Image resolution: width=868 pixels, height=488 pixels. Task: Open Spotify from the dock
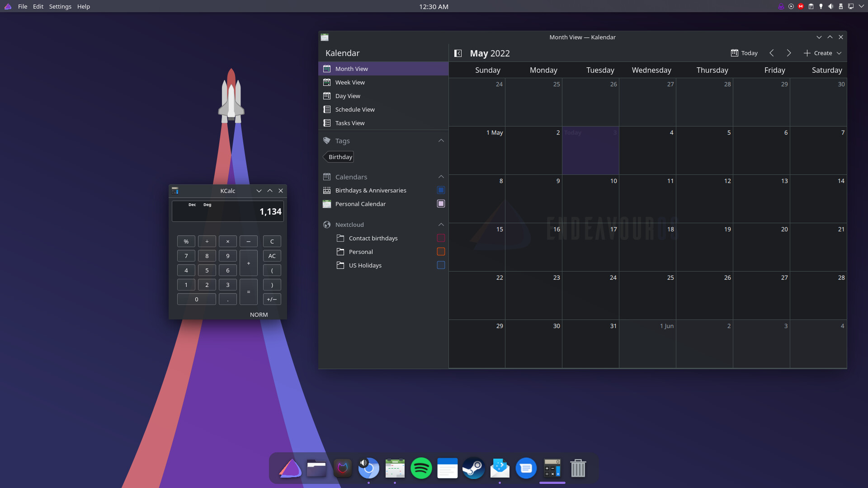(x=421, y=468)
